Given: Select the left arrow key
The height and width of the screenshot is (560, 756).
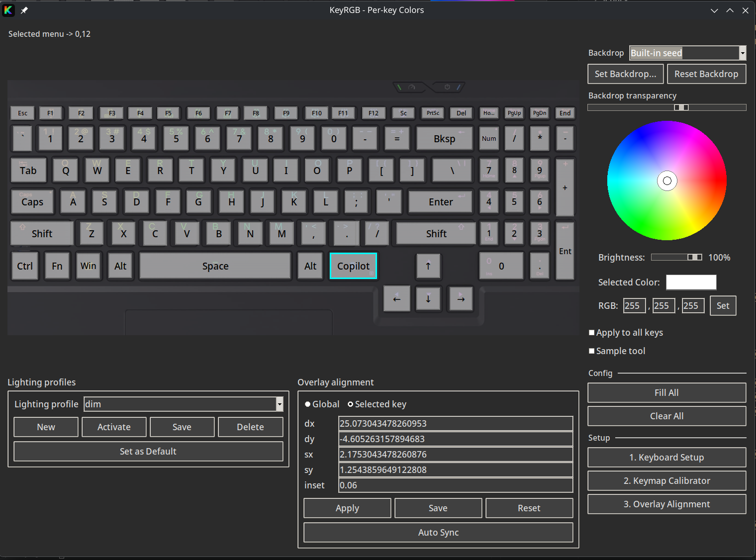Looking at the screenshot, I should click(x=396, y=299).
